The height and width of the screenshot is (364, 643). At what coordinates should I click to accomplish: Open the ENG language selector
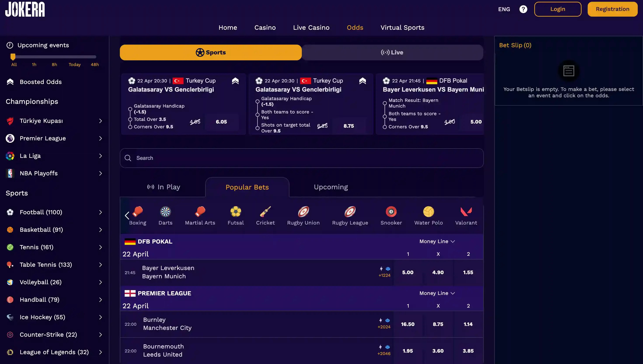click(x=504, y=9)
